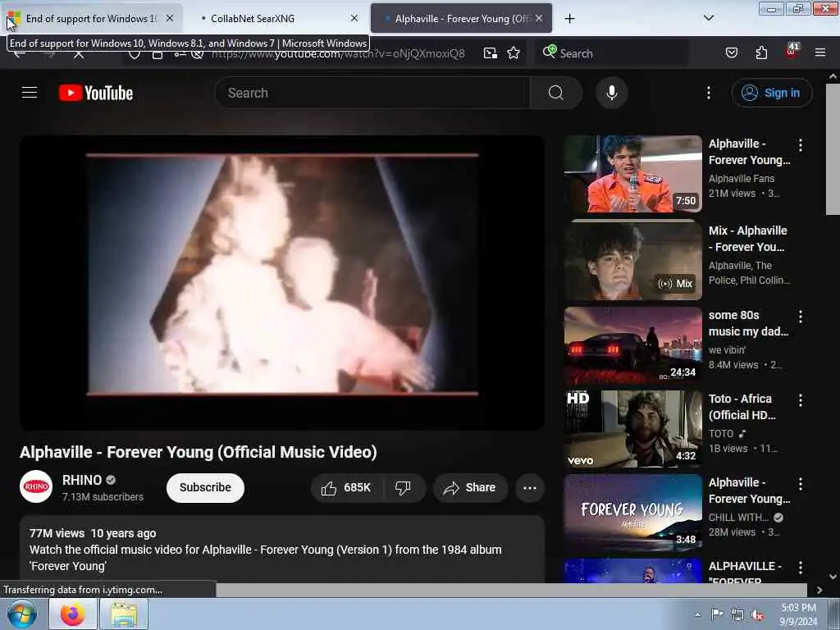Open the 7:50 Alphaville Fans video thumbnail
Image resolution: width=840 pixels, height=630 pixels.
632,174
